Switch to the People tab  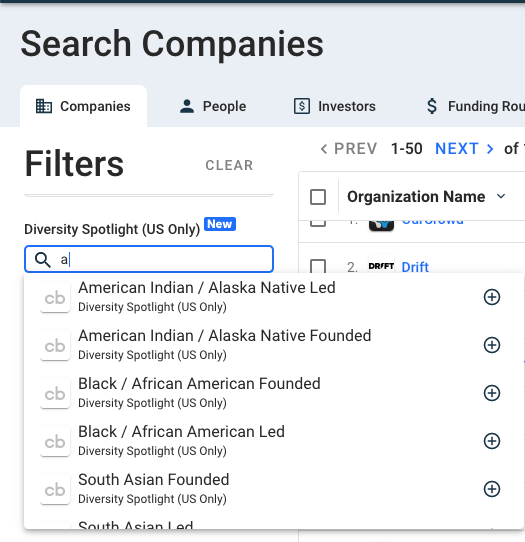tap(213, 106)
